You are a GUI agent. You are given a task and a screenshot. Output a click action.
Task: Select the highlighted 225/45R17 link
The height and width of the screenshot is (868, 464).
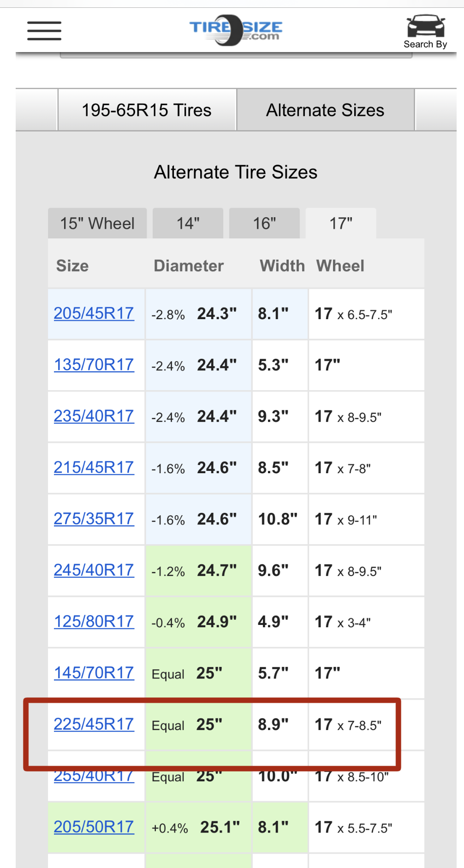click(x=94, y=724)
